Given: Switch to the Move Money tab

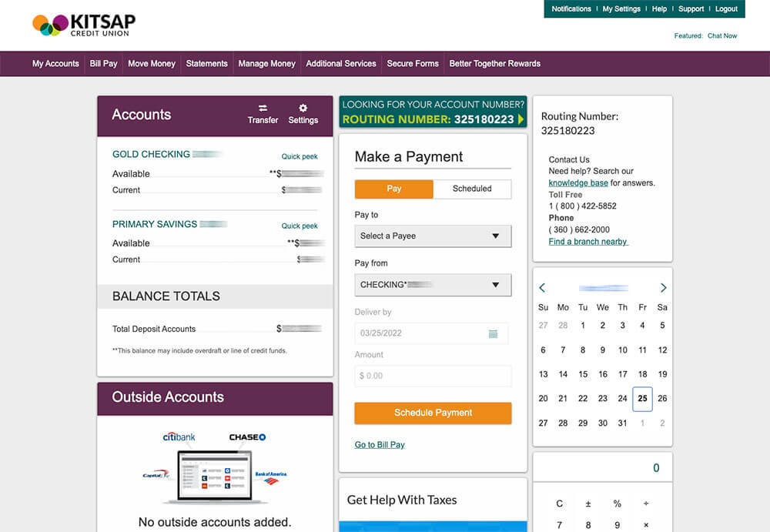Looking at the screenshot, I should tap(151, 64).
